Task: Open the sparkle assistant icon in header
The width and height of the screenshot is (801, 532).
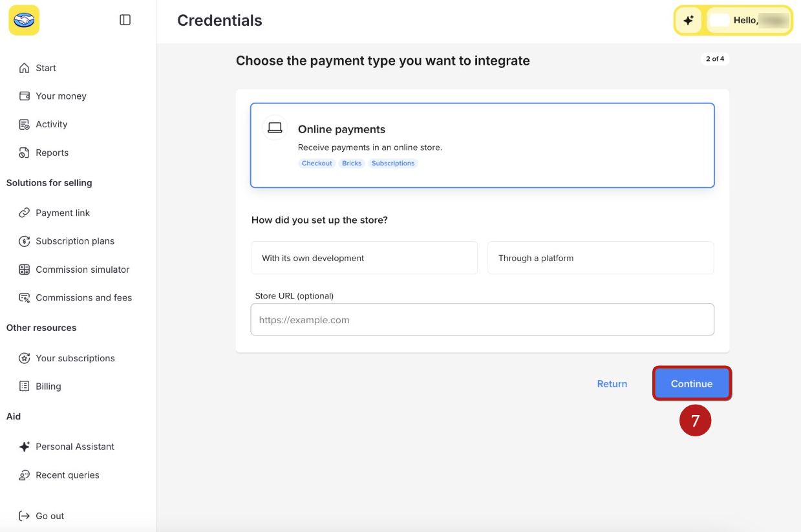Action: [x=689, y=20]
